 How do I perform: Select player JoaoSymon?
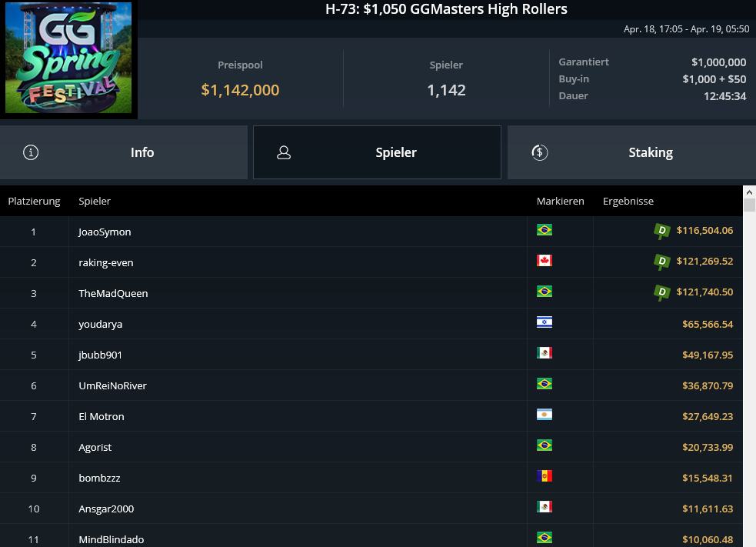(x=105, y=232)
